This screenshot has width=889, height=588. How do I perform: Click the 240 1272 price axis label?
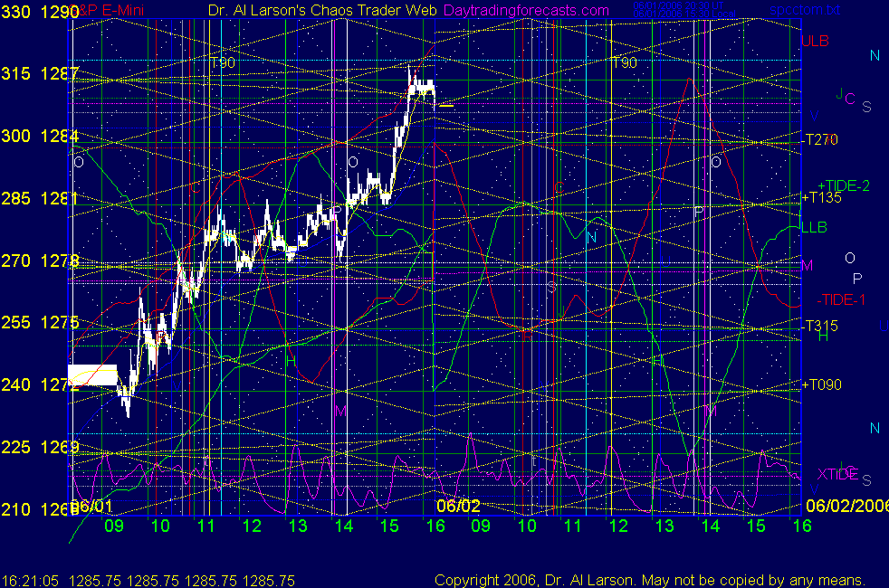click(x=40, y=385)
